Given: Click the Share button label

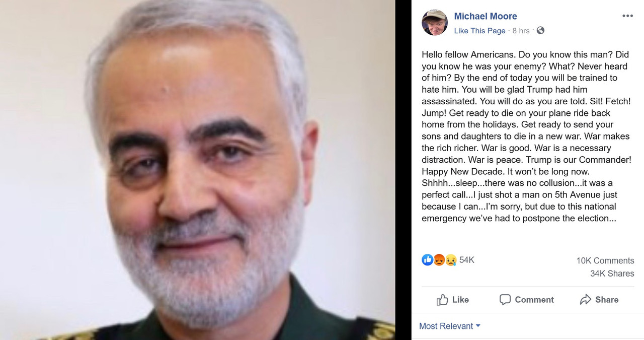Looking at the screenshot, I should click(x=607, y=300).
